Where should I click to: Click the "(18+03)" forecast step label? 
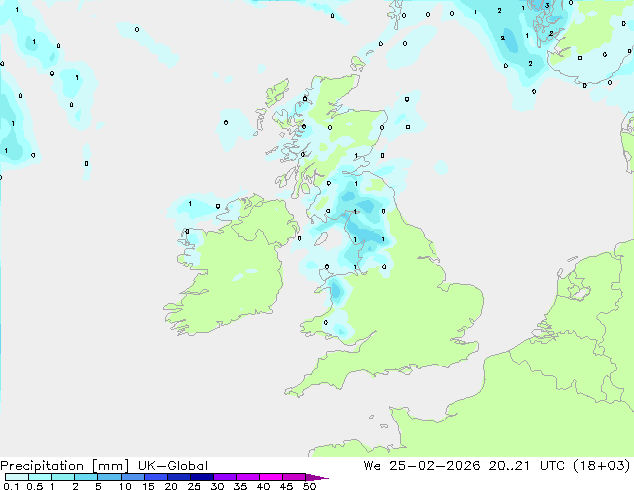pyautogui.click(x=602, y=466)
